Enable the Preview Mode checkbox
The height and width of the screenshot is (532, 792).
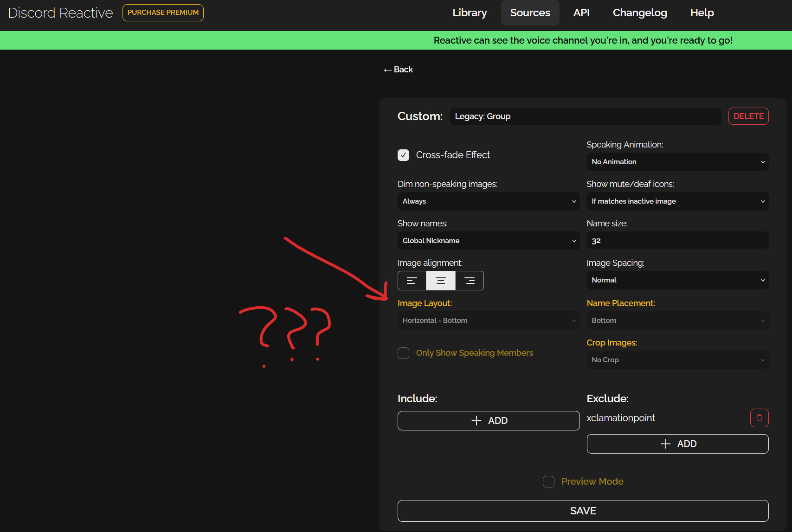[548, 481]
